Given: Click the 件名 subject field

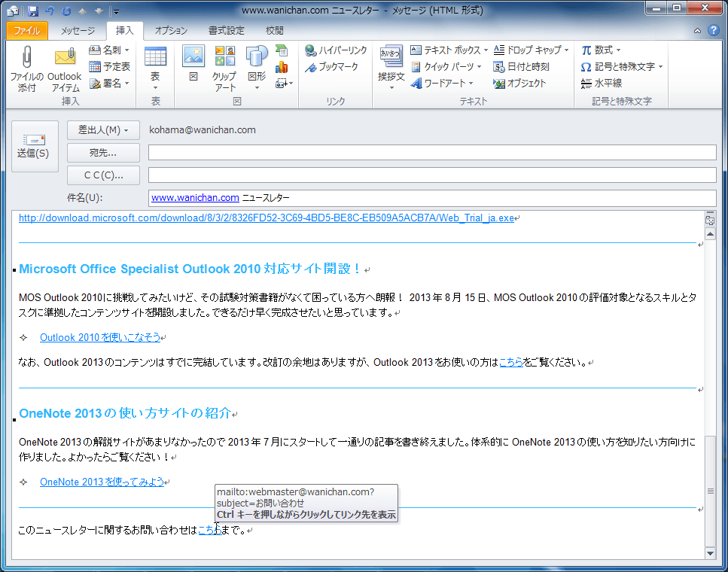Looking at the screenshot, I should 432,198.
